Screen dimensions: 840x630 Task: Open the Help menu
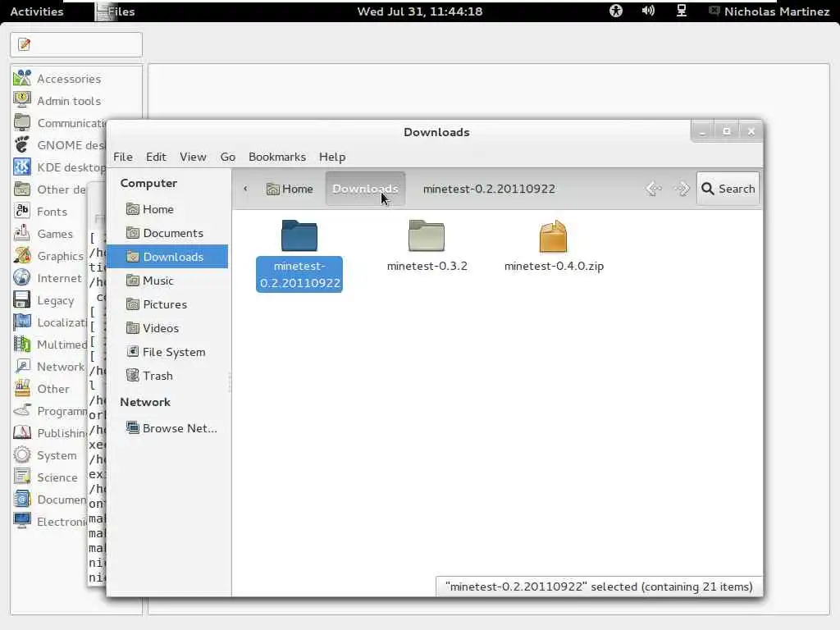[x=332, y=157]
